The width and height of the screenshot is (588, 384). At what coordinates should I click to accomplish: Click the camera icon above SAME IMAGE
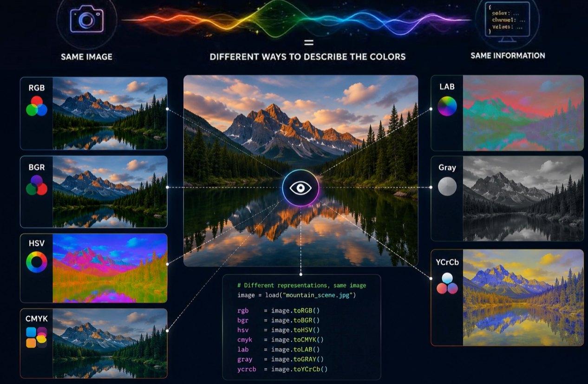point(86,19)
